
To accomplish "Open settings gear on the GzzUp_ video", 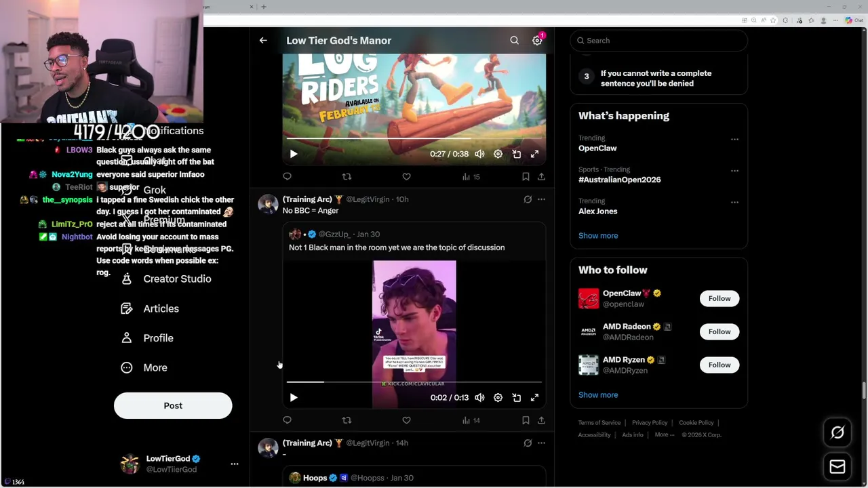I will pyautogui.click(x=498, y=398).
